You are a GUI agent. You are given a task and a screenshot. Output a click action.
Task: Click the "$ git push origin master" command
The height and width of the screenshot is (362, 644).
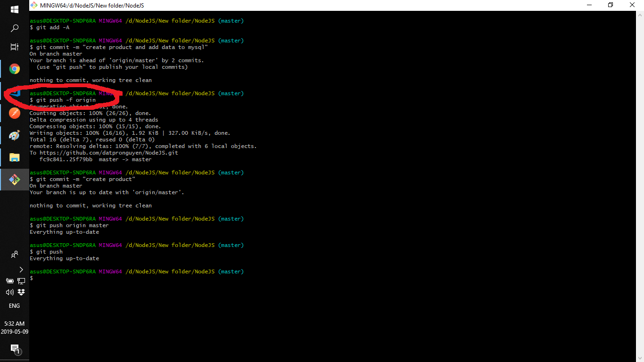(69, 225)
